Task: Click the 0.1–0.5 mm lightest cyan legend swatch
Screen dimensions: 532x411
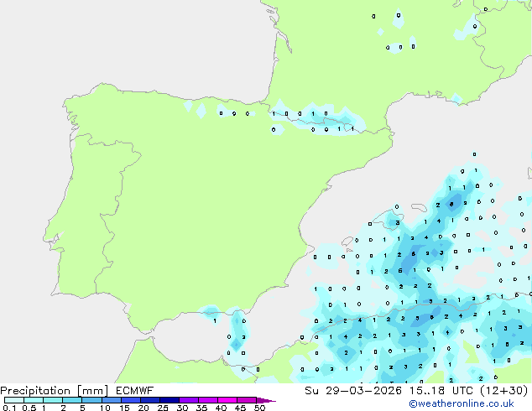Action: point(14,400)
